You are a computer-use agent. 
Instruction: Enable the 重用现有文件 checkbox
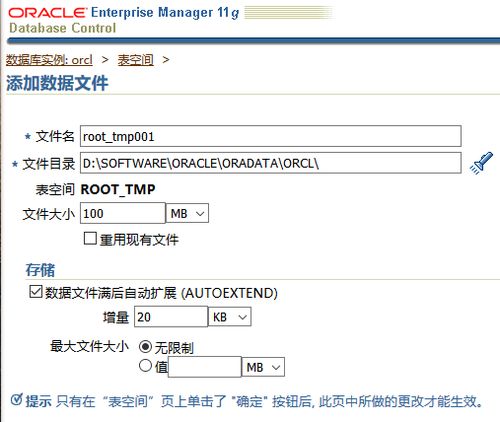(90, 239)
